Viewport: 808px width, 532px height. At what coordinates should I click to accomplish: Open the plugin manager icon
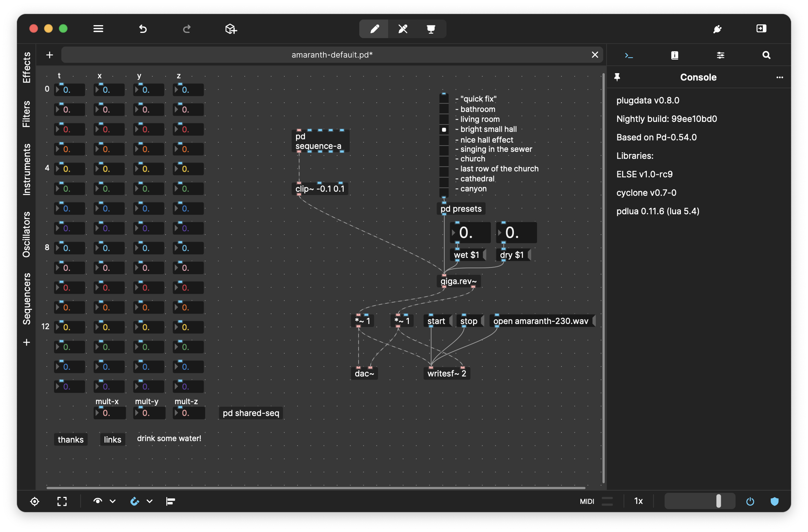click(717, 29)
